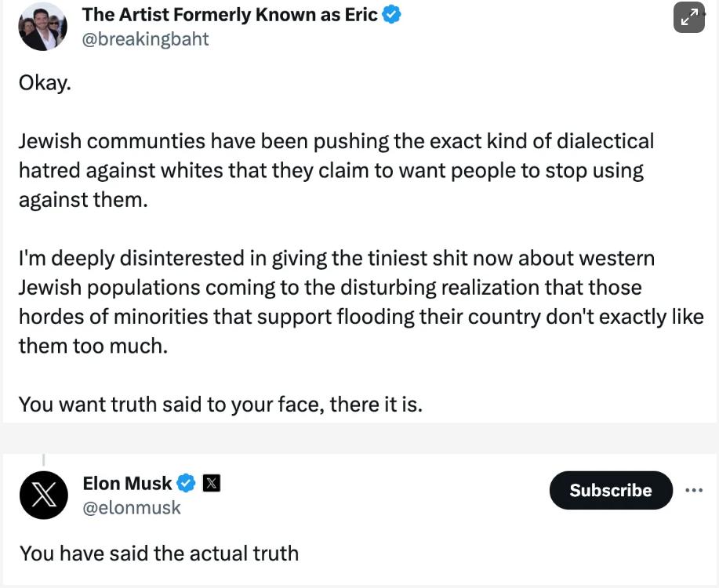Image resolution: width=719 pixels, height=588 pixels.
Task: Click the @breakingbaht handle
Action: [x=145, y=39]
